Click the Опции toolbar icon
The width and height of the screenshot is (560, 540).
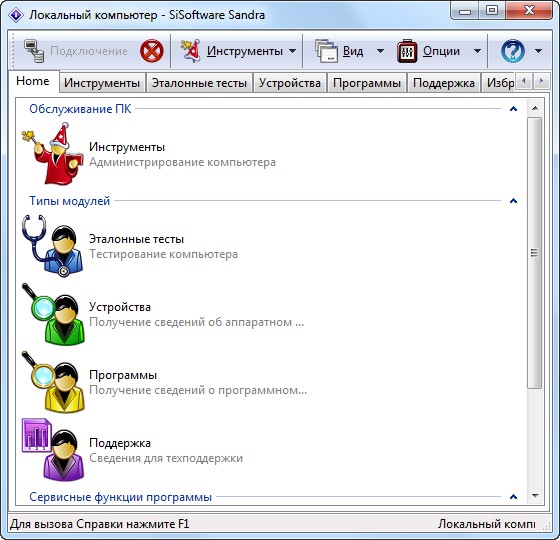(x=407, y=51)
